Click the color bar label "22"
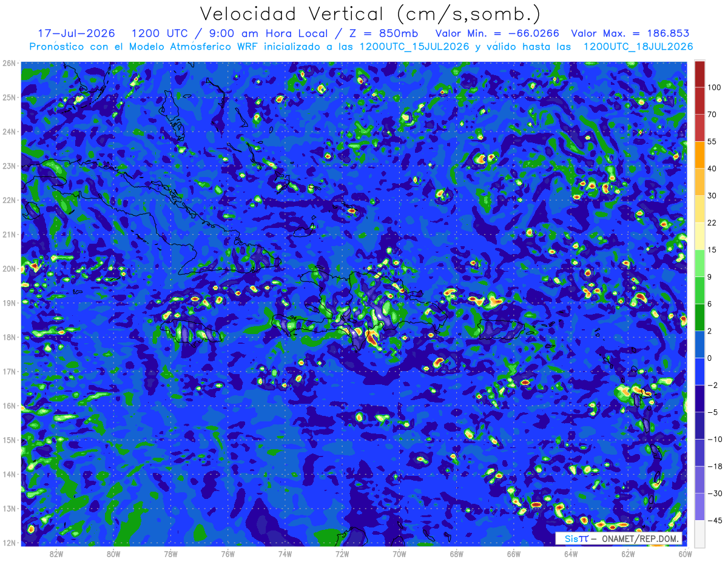This screenshot has height=562, width=728. 712,222
